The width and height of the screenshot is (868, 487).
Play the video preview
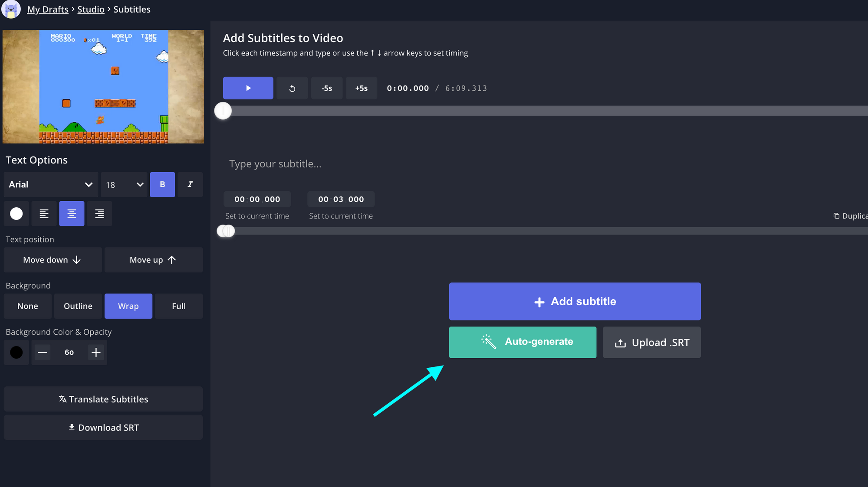248,88
